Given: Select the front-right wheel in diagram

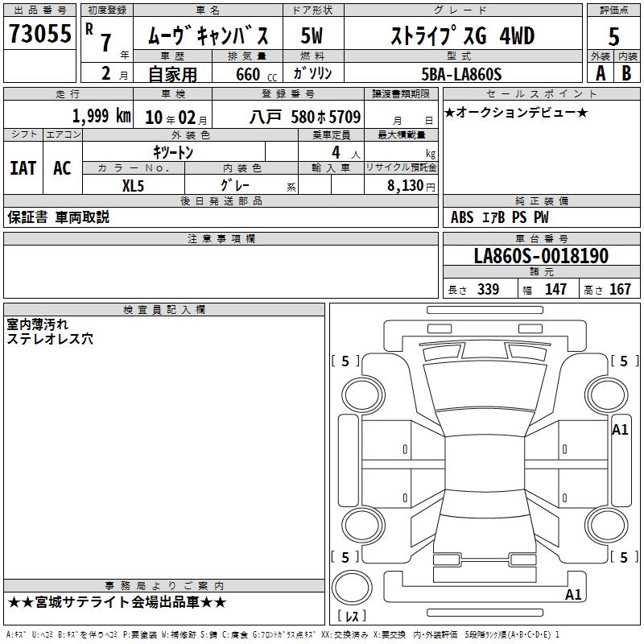Looking at the screenshot, I should [606, 396].
